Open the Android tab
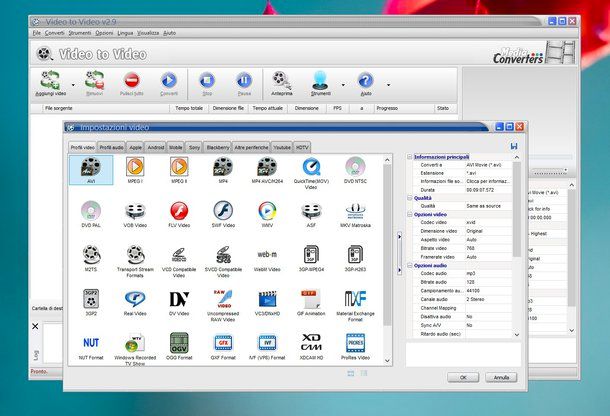This screenshot has height=416, width=610. click(x=156, y=147)
